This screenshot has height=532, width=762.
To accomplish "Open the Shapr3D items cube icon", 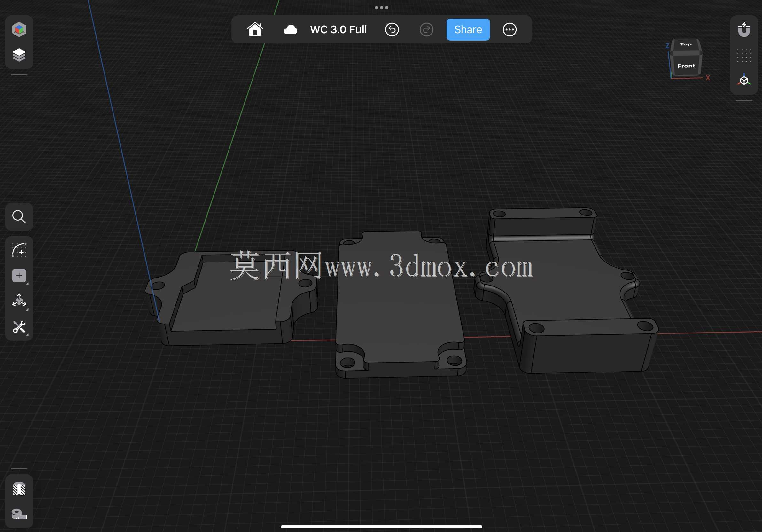I will pos(19,29).
